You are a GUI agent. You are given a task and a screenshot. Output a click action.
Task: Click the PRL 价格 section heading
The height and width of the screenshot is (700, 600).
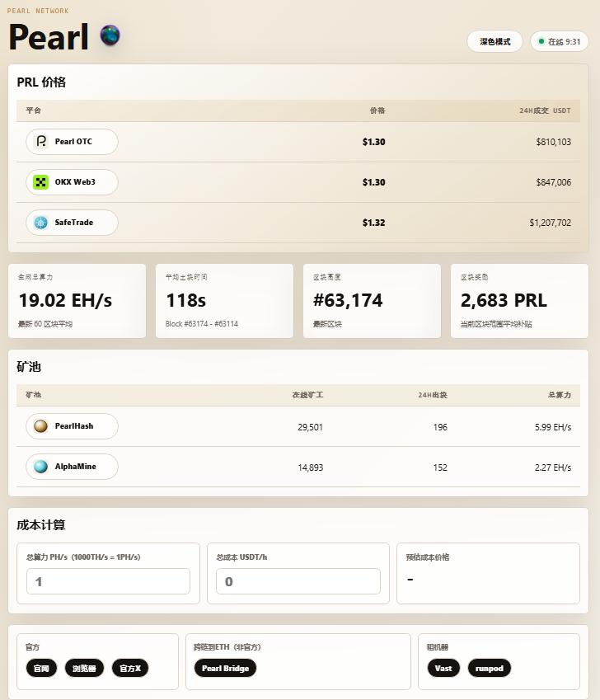(41, 82)
